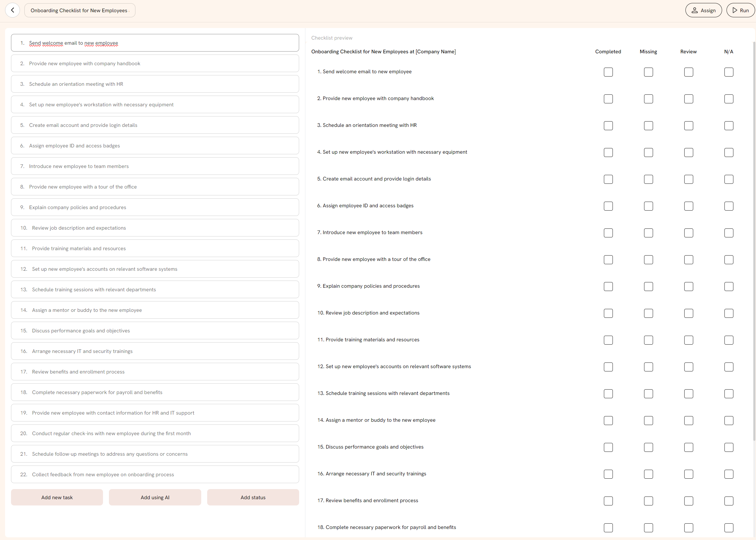Mark Missing for Provide company handbook task
This screenshot has height=540, width=756.
point(648,99)
